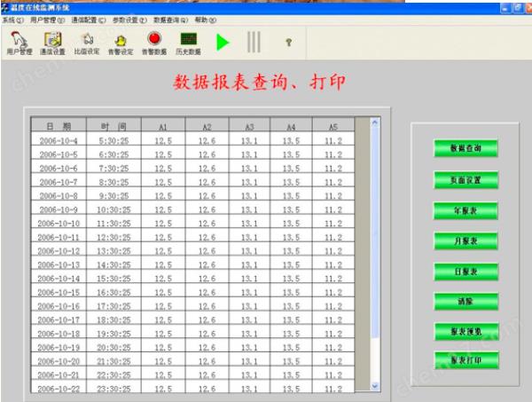The image size is (532, 402).
Task: Click the 用户管理 toolbar icon
Action: coord(19,41)
